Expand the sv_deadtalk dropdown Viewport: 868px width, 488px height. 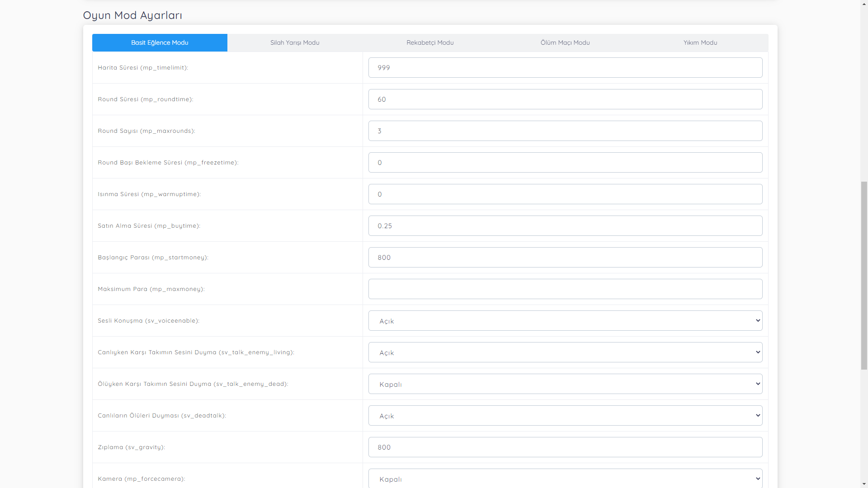pyautogui.click(x=565, y=415)
